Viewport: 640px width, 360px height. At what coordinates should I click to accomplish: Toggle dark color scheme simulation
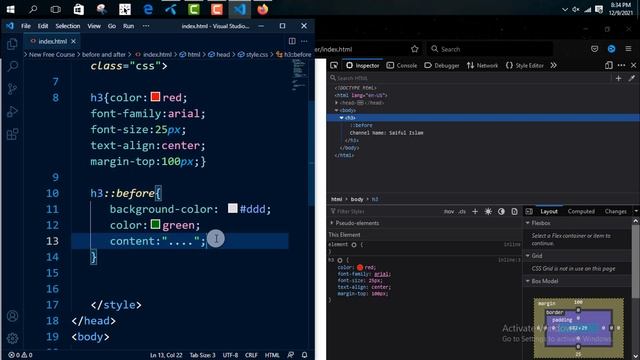coord(501,211)
